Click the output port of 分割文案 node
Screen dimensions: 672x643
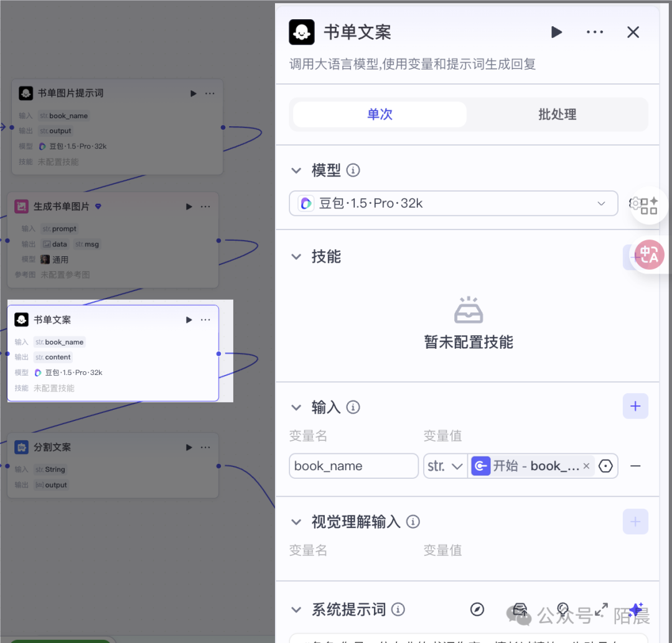[x=218, y=466]
